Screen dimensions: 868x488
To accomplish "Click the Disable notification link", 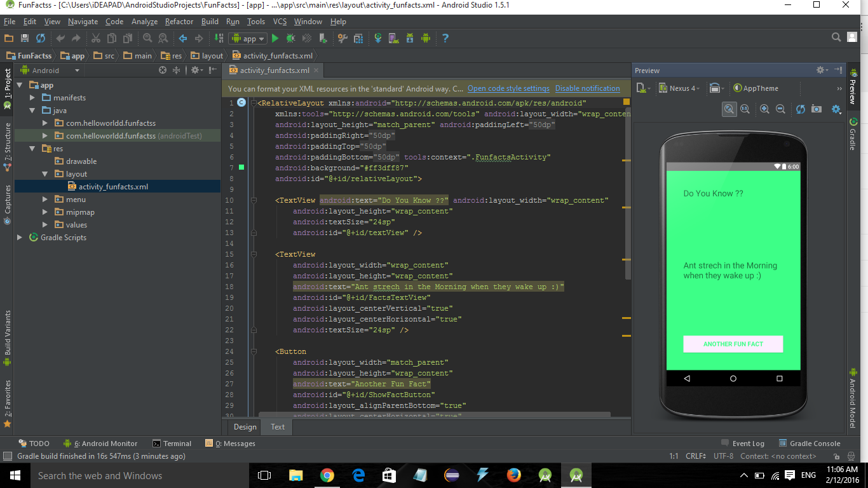I will click(588, 88).
